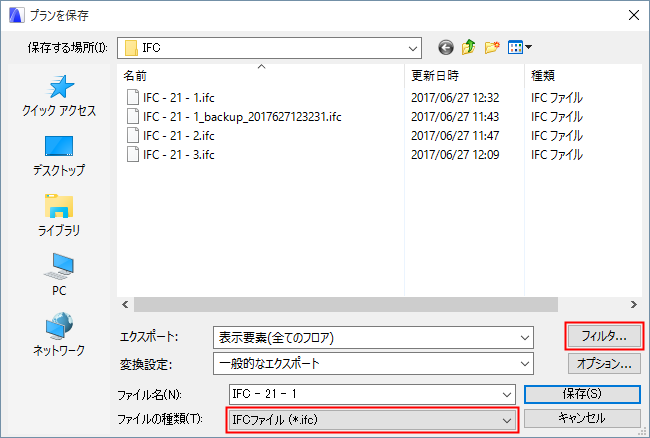
Task: Create a new folder
Action: [492, 47]
